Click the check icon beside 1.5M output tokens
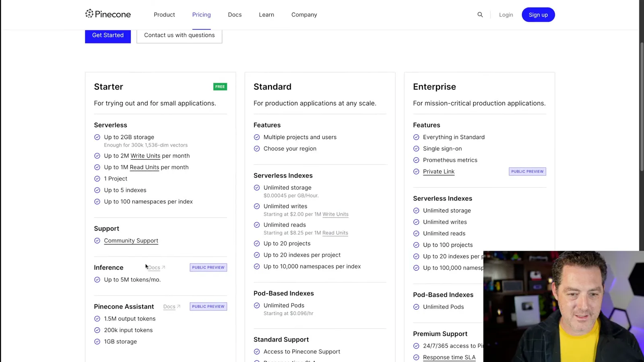The image size is (644, 362). pyautogui.click(x=97, y=319)
